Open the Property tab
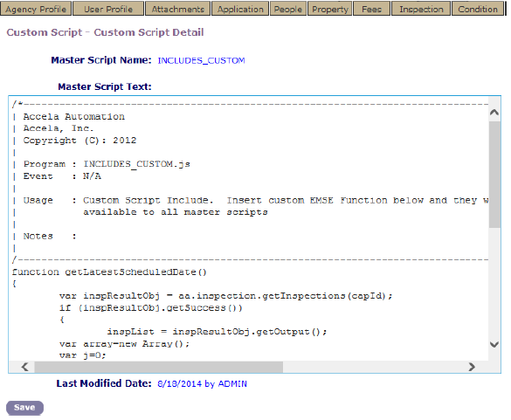The height and width of the screenshot is (420, 511). (x=330, y=9)
